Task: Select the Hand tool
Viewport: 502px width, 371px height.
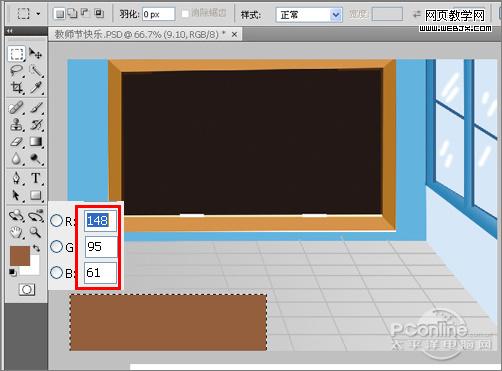Action: coord(16,232)
